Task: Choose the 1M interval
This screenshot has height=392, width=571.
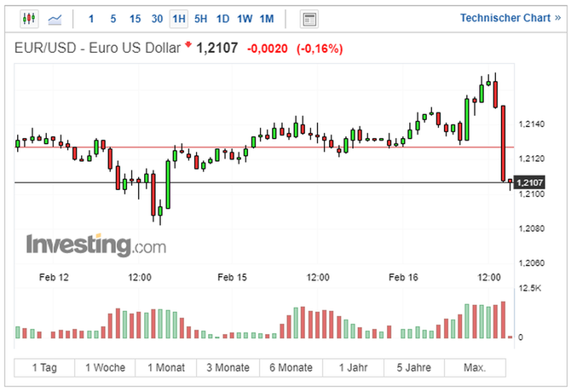Action: coord(267,19)
